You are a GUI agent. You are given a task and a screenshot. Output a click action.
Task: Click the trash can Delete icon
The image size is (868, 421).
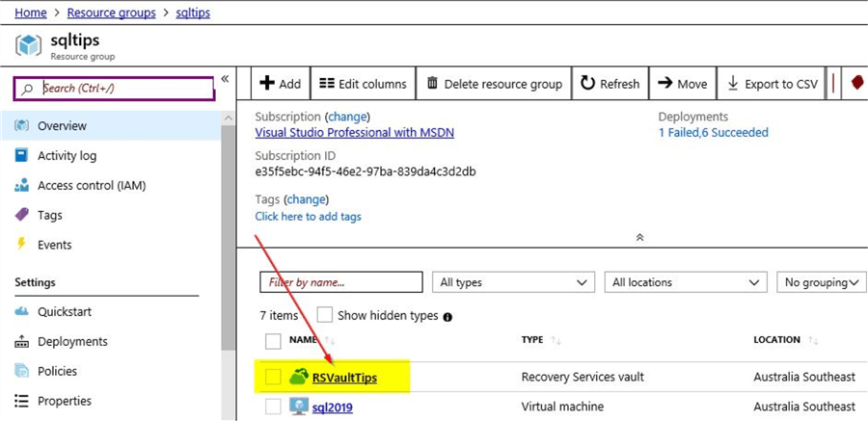(x=432, y=84)
